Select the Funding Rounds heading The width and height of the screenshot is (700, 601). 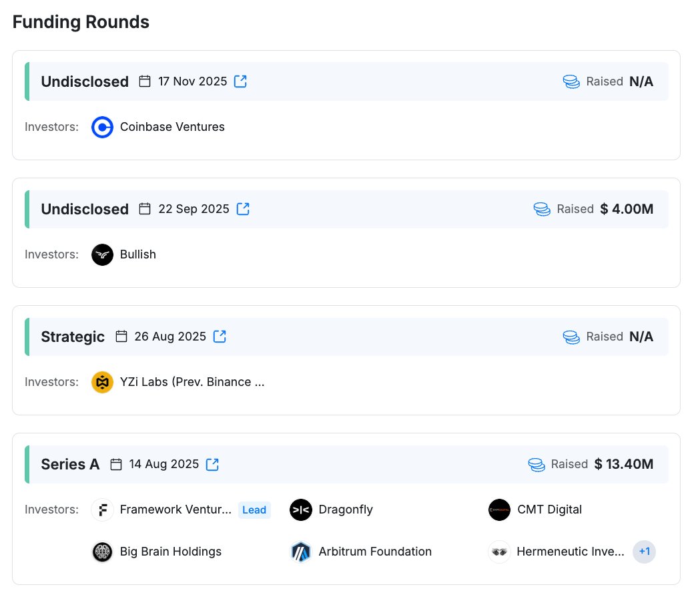tap(81, 22)
